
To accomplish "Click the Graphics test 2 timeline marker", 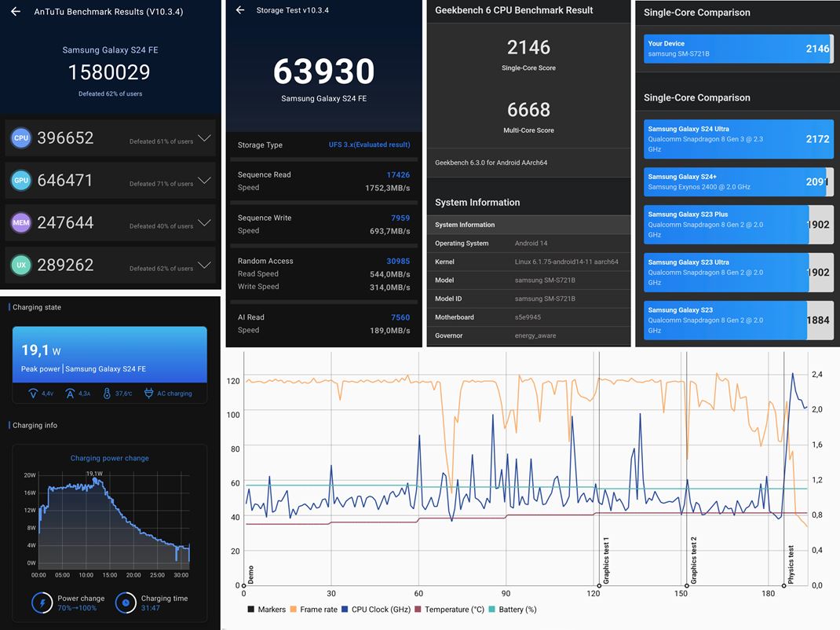I will pos(687,585).
